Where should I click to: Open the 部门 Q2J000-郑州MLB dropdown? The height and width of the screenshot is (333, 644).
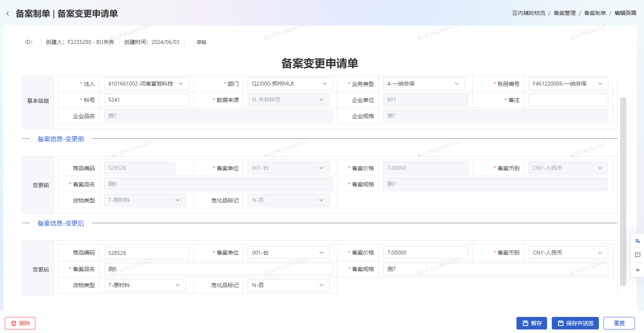[x=290, y=84]
